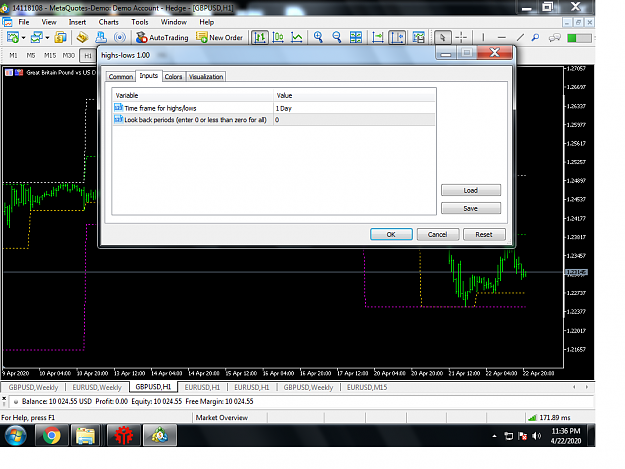
Task: Open the New Chart toolbar icon
Action: click(x=13, y=37)
